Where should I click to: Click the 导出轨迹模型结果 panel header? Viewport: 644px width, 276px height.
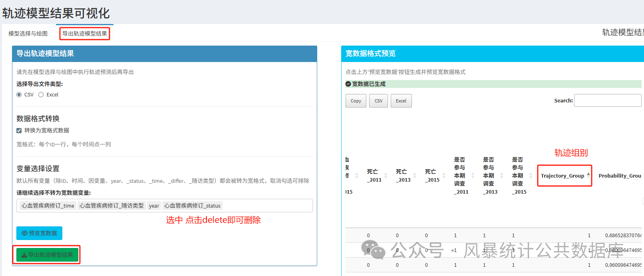tap(165, 54)
